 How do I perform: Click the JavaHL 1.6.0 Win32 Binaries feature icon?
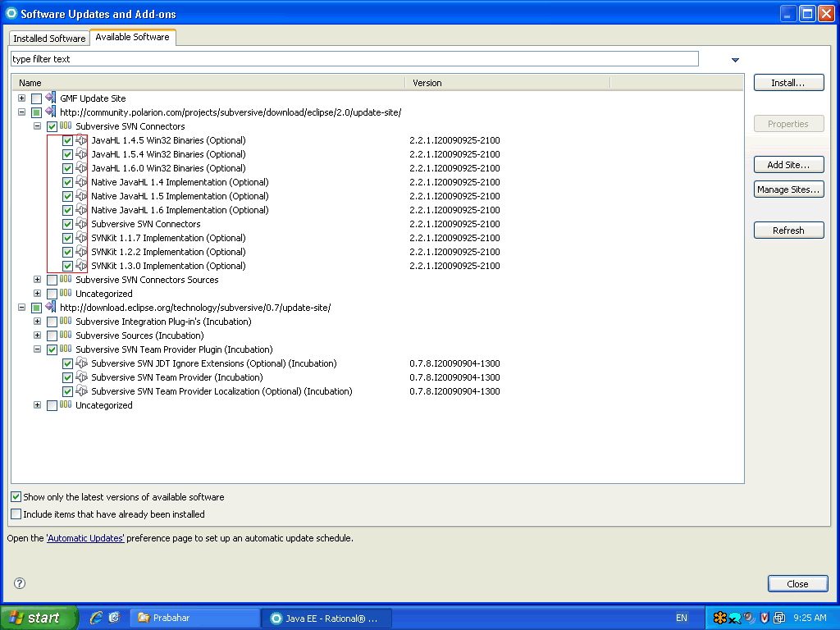pos(81,168)
